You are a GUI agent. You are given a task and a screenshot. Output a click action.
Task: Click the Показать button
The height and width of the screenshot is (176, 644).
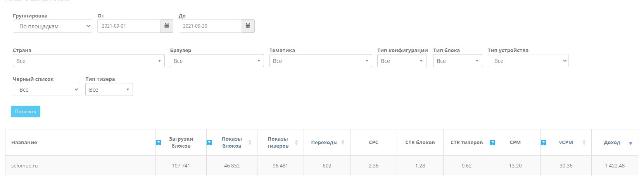click(26, 112)
